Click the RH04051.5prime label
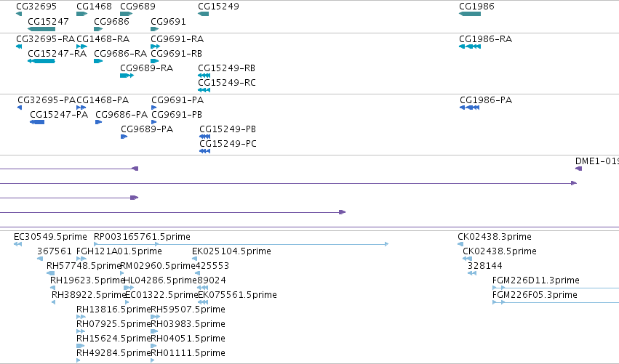The height and width of the screenshot is (364, 619). (x=188, y=339)
